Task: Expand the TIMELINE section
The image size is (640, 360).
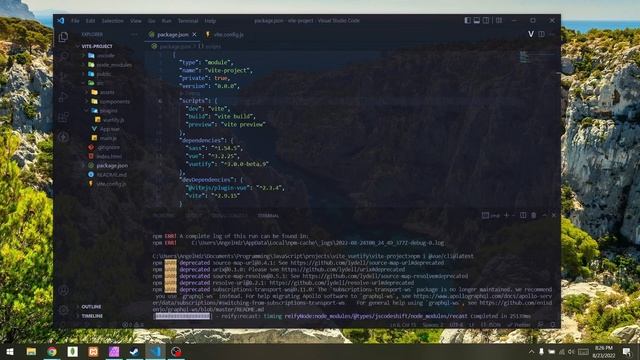Action: coord(92,316)
